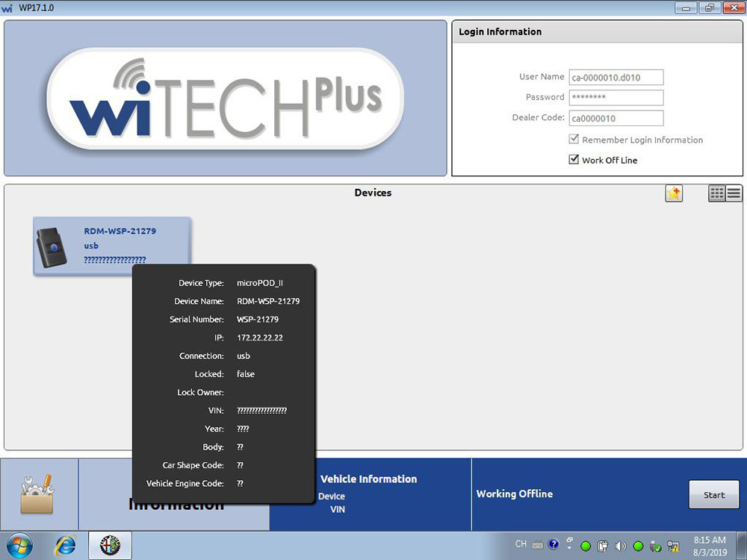Click the keyboard tray icon
The image size is (747, 560).
coord(537,544)
